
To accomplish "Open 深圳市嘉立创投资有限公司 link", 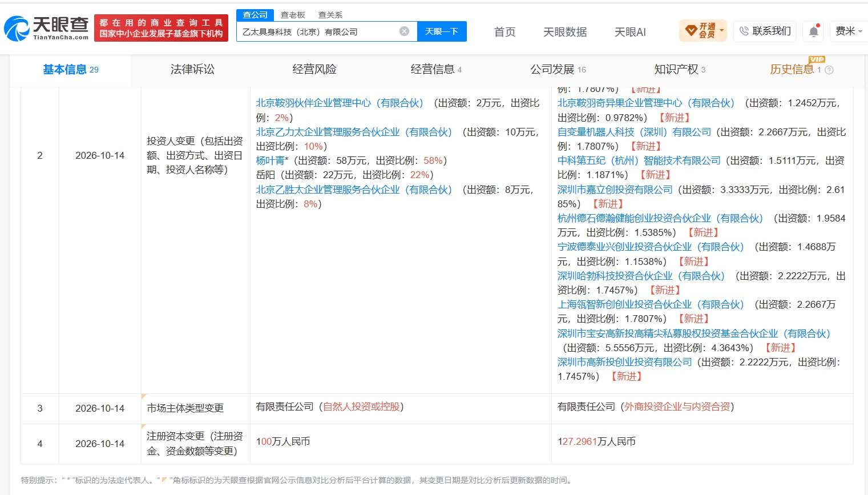I will click(x=615, y=190).
